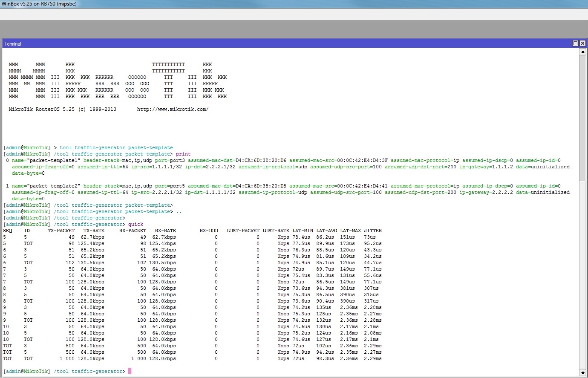
Task: Click name="packet-template2" text
Action: coord(46,186)
